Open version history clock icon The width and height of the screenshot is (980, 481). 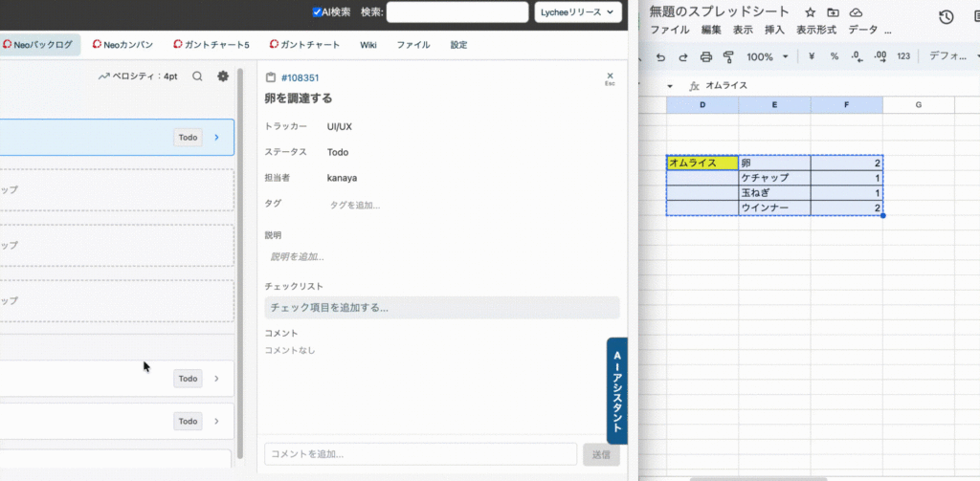click(x=946, y=16)
